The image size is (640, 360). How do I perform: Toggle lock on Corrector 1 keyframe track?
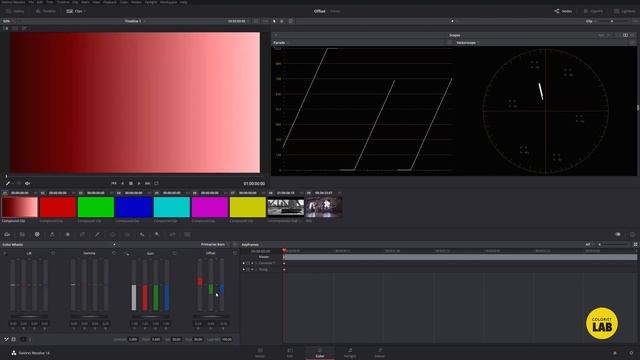click(248, 263)
